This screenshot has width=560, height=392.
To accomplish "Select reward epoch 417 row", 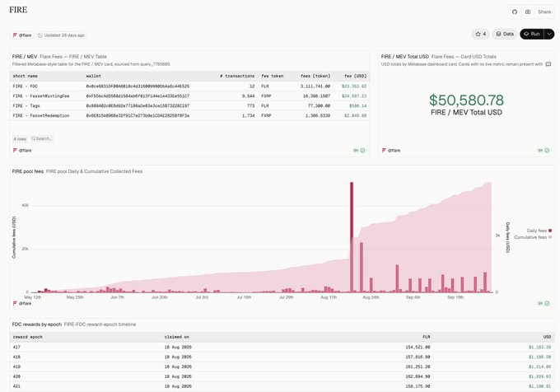I will click(x=282, y=347).
